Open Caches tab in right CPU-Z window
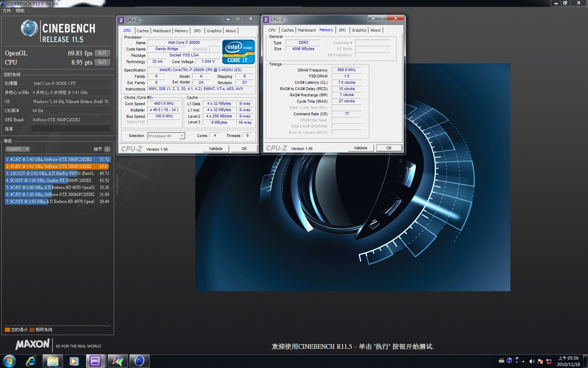This screenshot has width=588, height=368. pos(288,30)
